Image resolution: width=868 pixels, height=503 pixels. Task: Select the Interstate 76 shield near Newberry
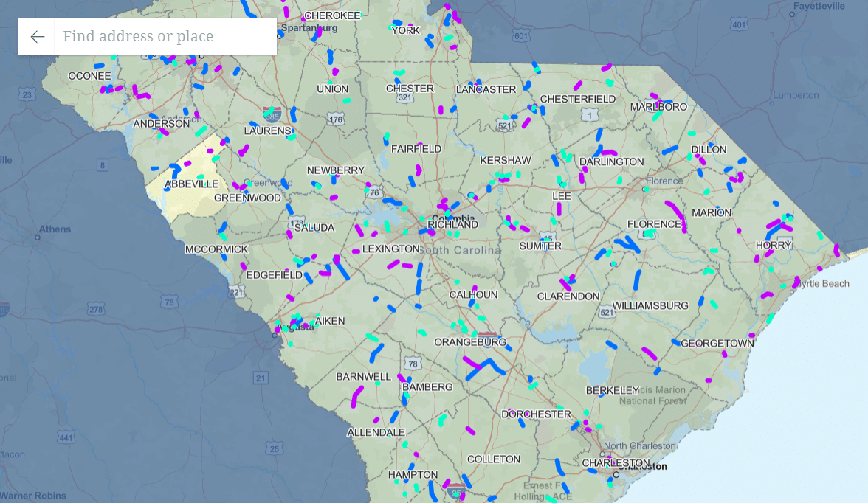tap(374, 193)
